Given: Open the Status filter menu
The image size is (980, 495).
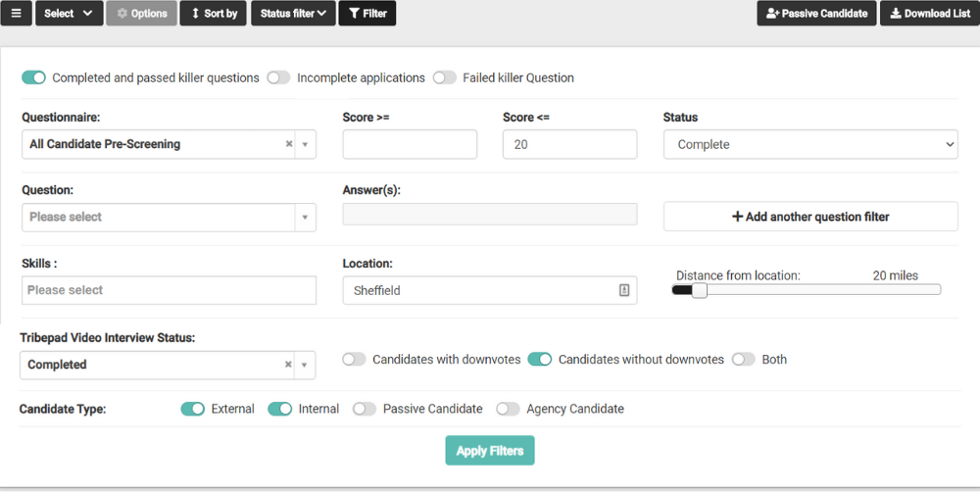Looking at the screenshot, I should [x=293, y=14].
